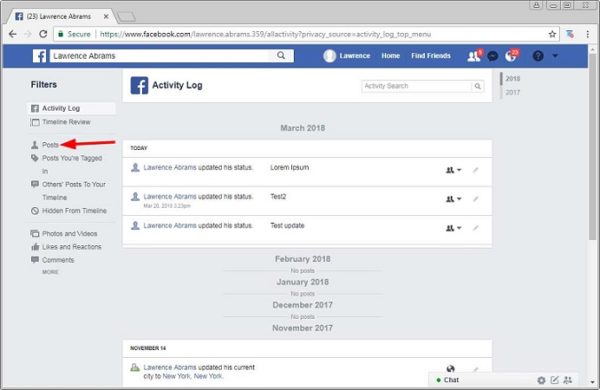Image resolution: width=600 pixels, height=390 pixels.
Task: Edit the Test2 post pencil icon
Action: pyautogui.click(x=475, y=199)
